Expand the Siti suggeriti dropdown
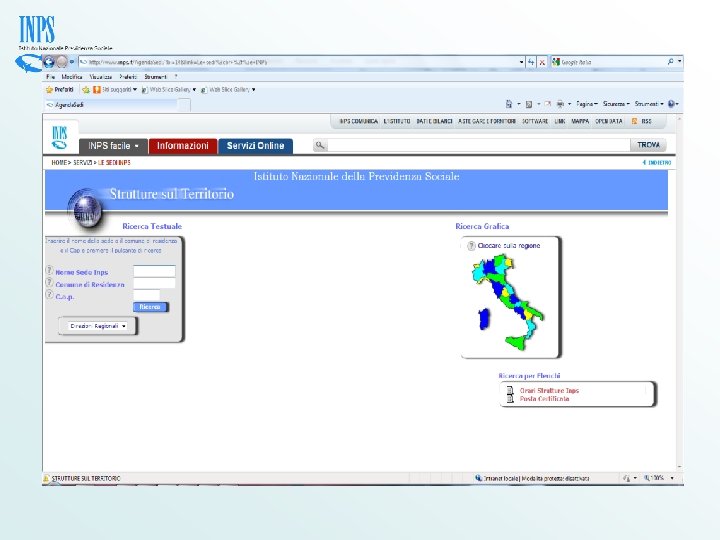The width and height of the screenshot is (720, 540). 135,90
